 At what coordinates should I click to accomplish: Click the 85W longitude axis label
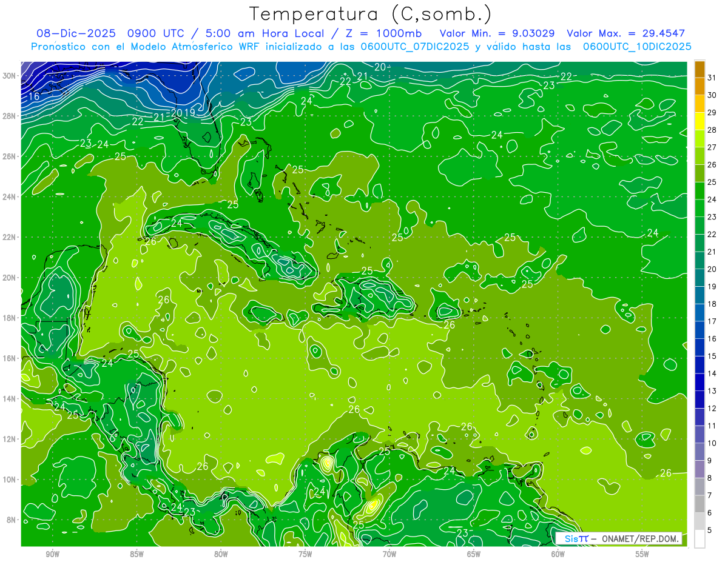click(136, 554)
